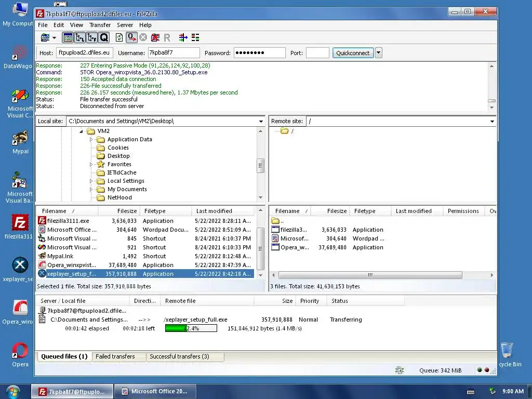Sort local files by Last modified
The image size is (532, 399).
coord(223,211)
